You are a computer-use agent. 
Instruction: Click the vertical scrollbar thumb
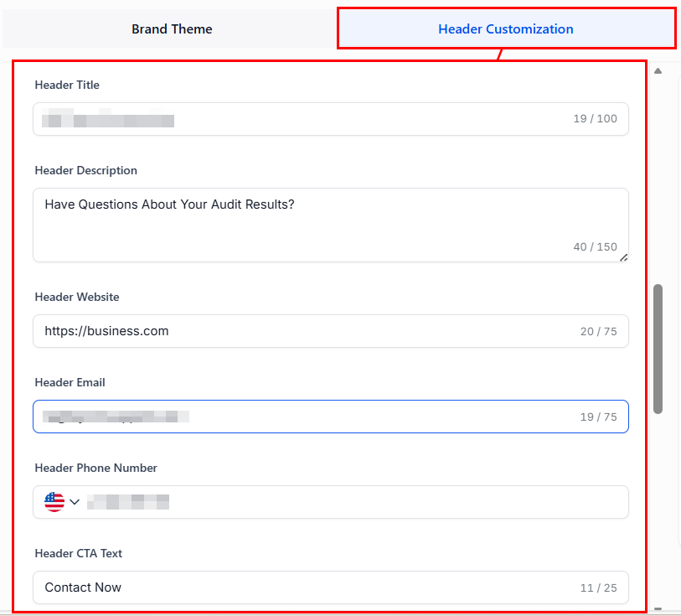click(x=658, y=349)
